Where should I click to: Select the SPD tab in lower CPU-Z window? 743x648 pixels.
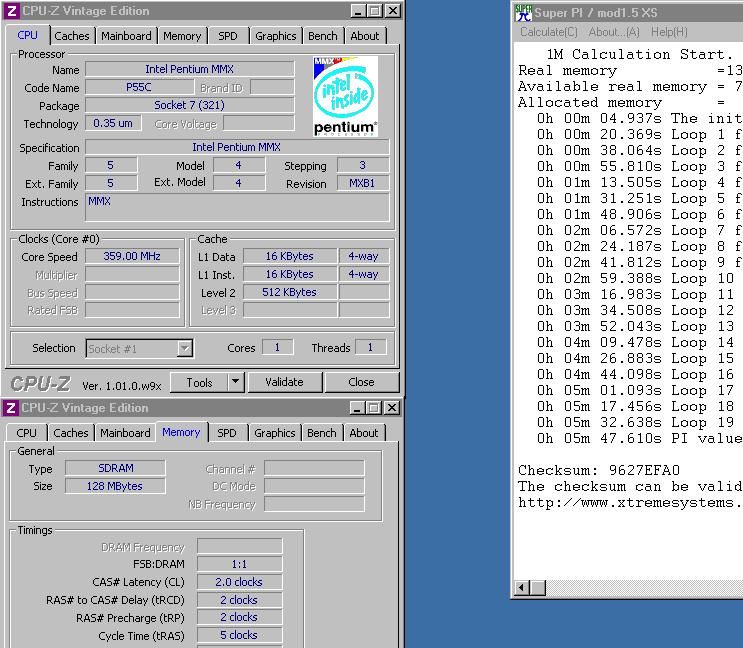click(x=227, y=433)
